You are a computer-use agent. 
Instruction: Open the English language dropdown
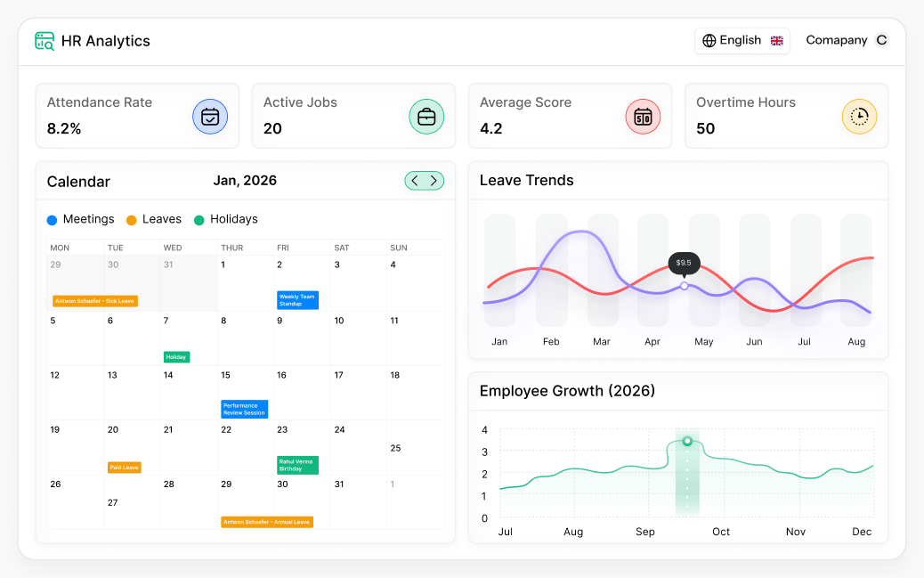coord(742,40)
